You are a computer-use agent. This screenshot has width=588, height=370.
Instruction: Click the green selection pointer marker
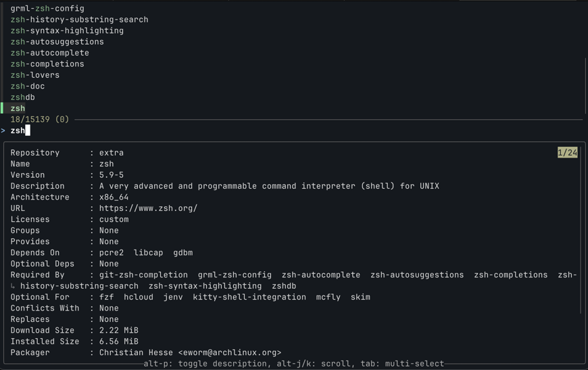tap(2, 108)
